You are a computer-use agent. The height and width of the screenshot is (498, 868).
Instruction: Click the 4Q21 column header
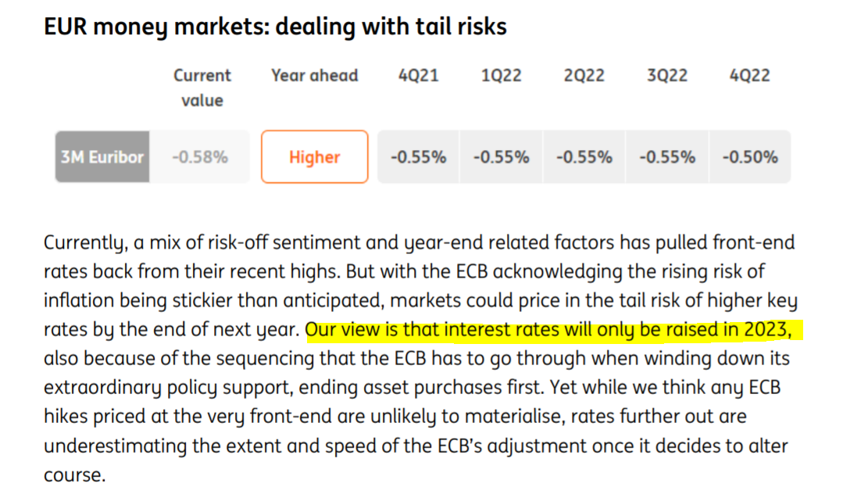coord(418,76)
